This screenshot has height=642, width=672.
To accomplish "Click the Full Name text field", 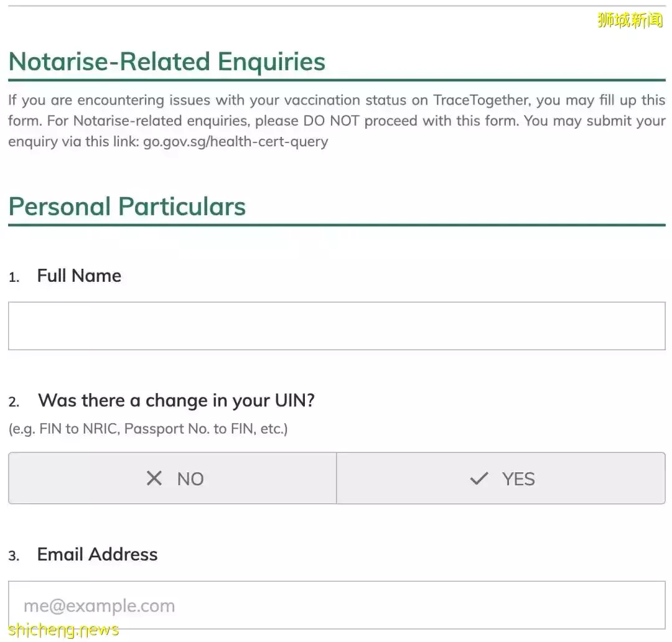I will 336,326.
